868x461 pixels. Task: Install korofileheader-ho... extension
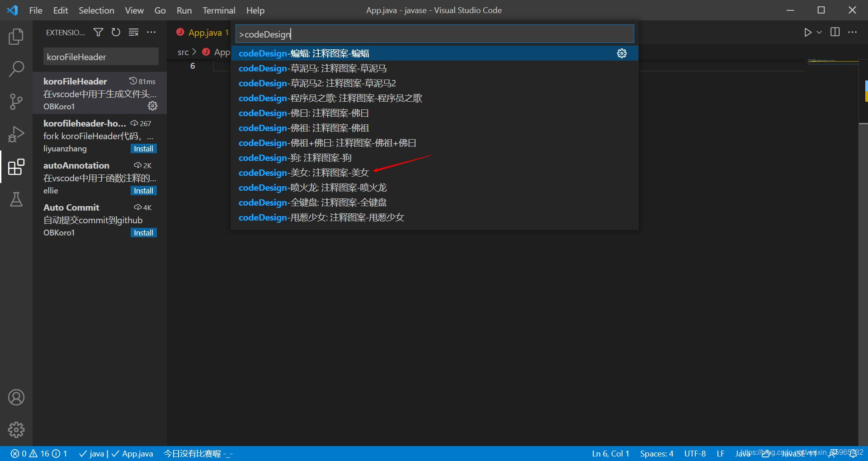143,149
